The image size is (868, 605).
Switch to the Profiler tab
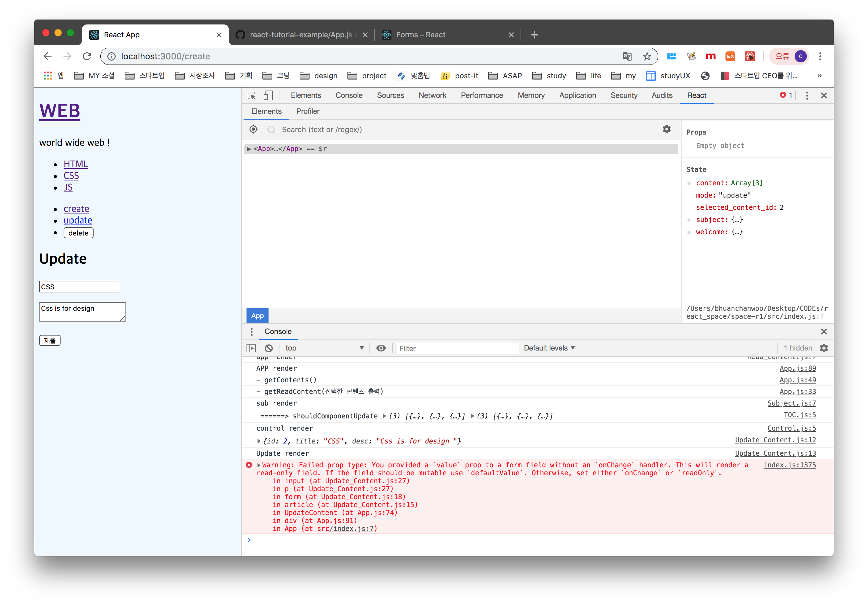click(308, 111)
